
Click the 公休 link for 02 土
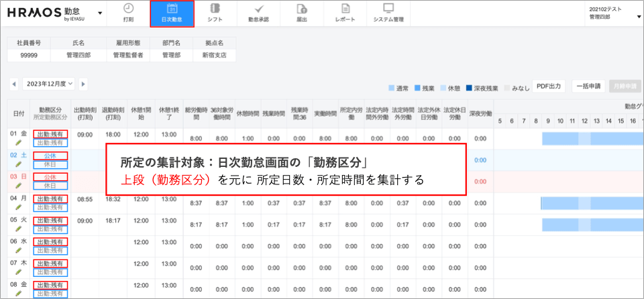tap(50, 156)
